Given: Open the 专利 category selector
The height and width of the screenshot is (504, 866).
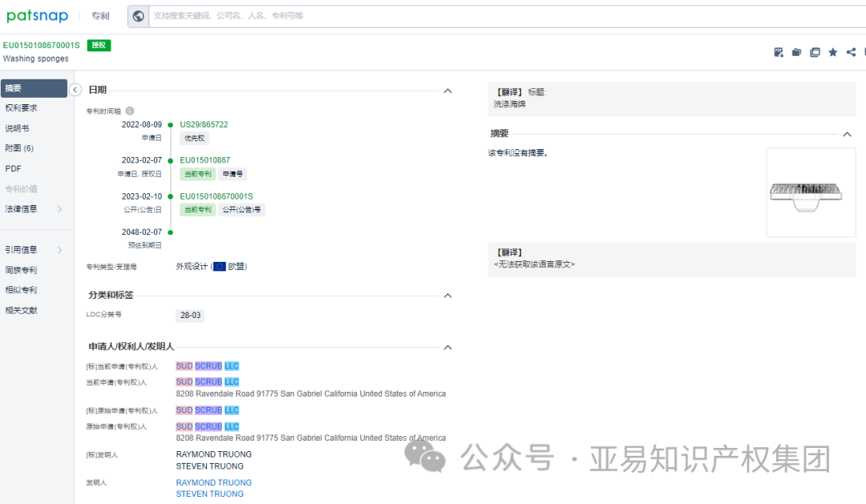Looking at the screenshot, I should point(100,16).
